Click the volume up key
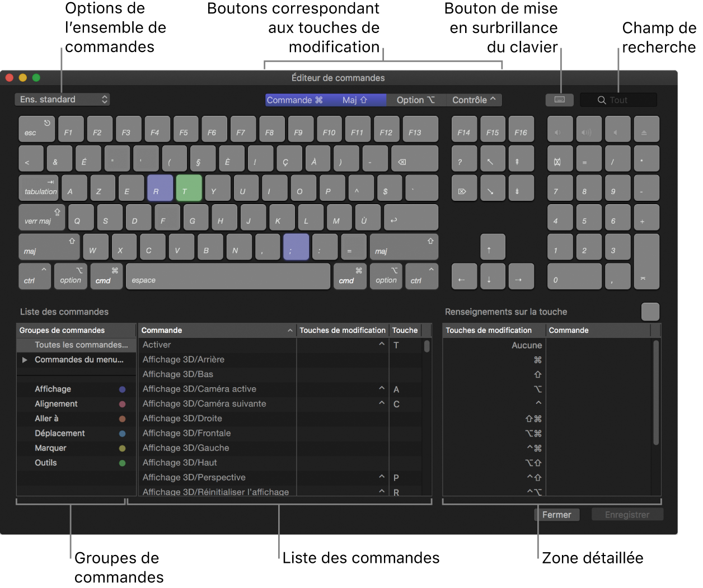 589,129
